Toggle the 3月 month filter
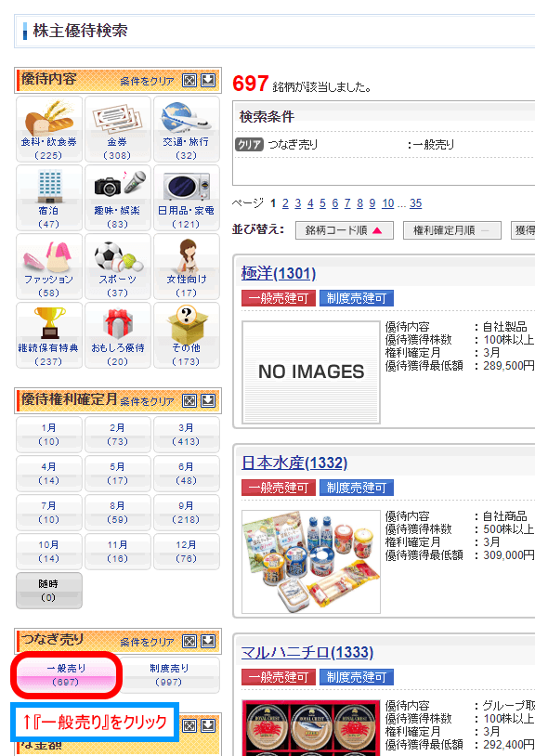Viewport: 535px width, 756px height. 186,435
